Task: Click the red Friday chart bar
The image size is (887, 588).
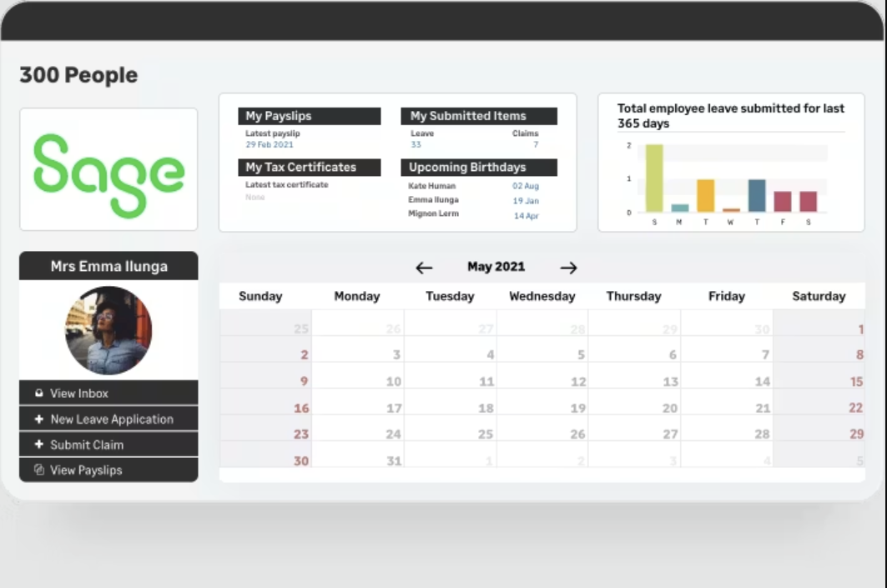Action: pyautogui.click(x=783, y=202)
